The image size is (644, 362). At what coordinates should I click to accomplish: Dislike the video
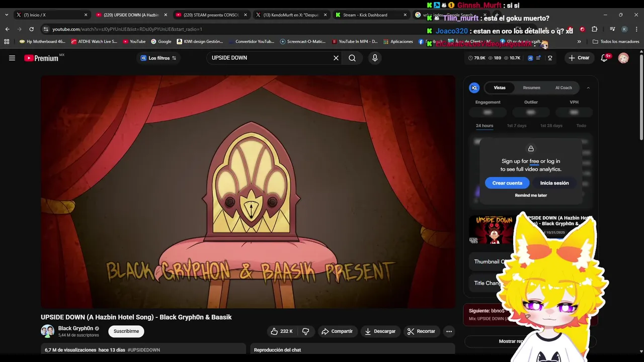305,331
